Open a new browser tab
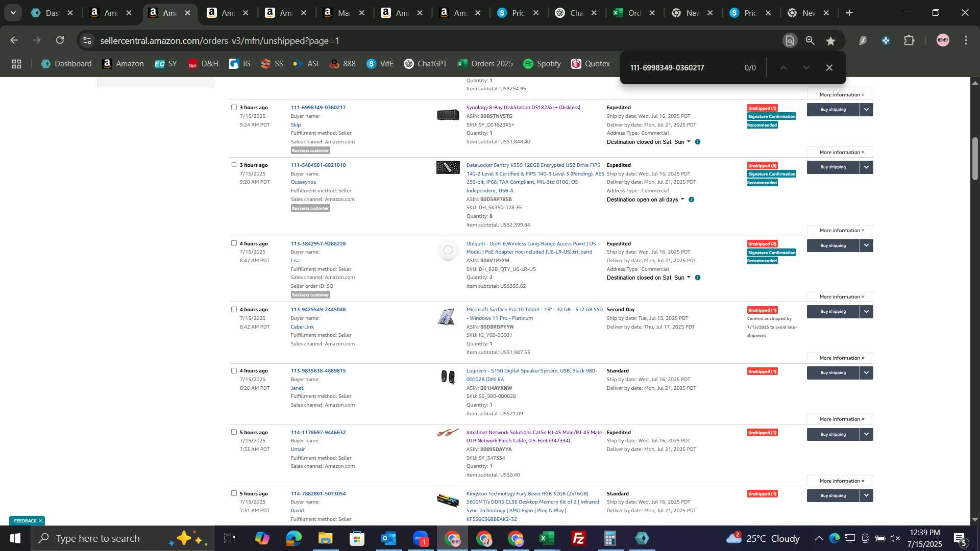 click(x=849, y=13)
